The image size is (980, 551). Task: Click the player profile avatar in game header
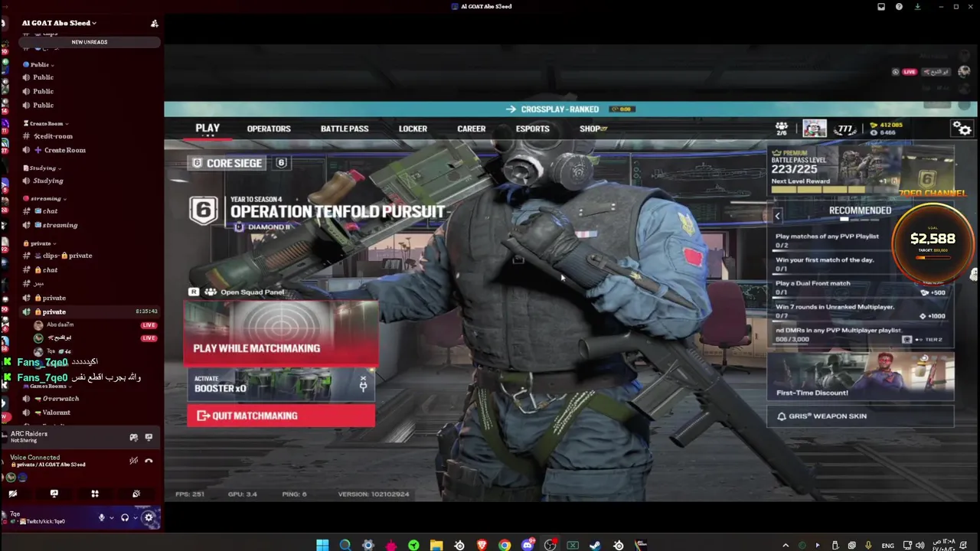(x=814, y=129)
